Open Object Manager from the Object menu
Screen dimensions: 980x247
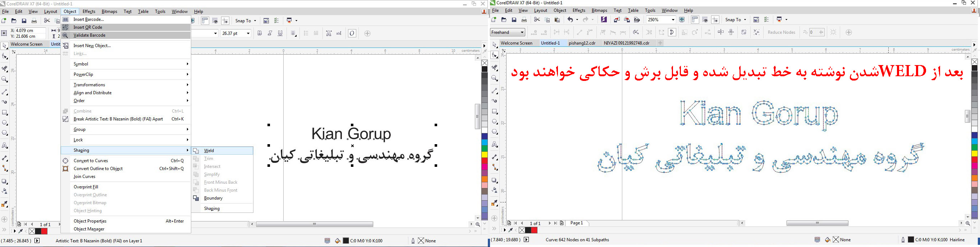point(126,229)
